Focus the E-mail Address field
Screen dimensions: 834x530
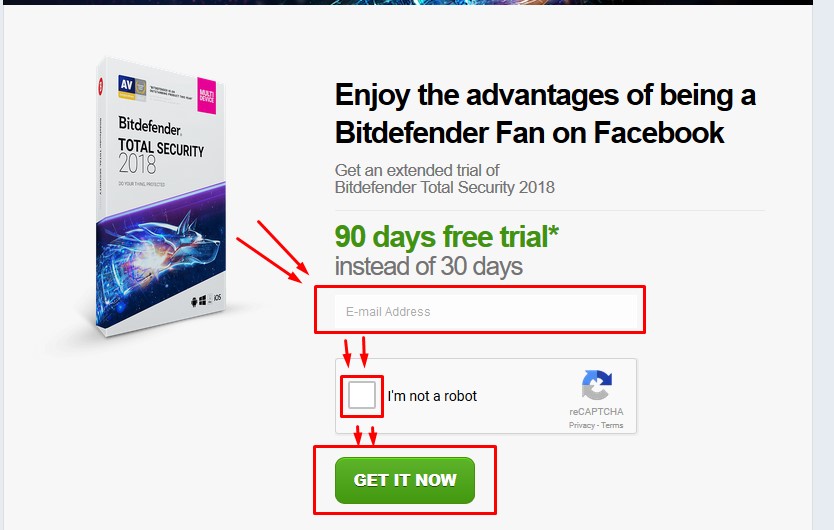(486, 311)
